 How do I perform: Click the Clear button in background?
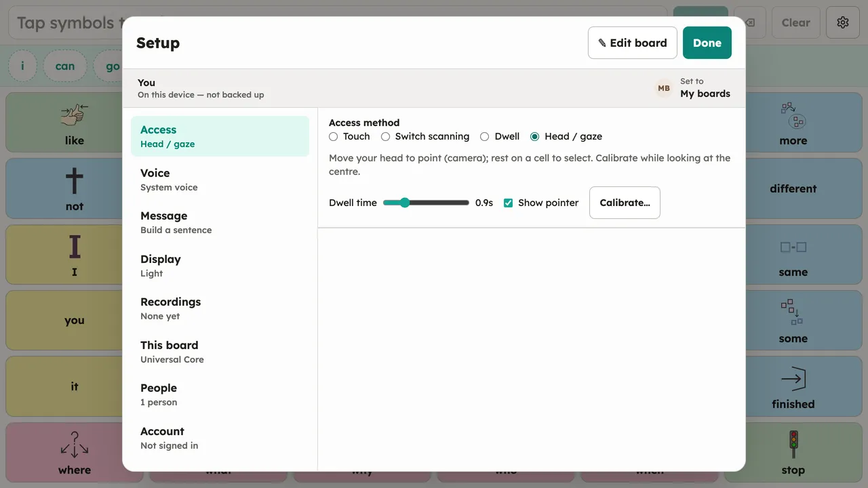795,22
